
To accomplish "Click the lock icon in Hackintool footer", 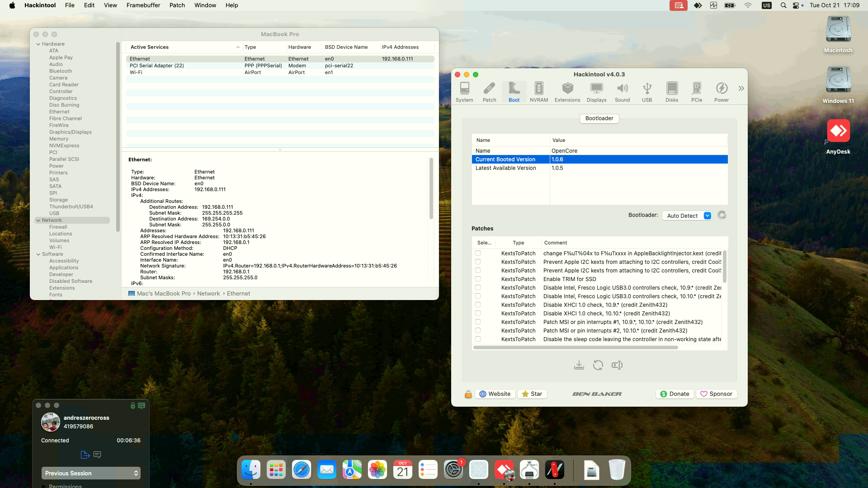I will point(468,394).
